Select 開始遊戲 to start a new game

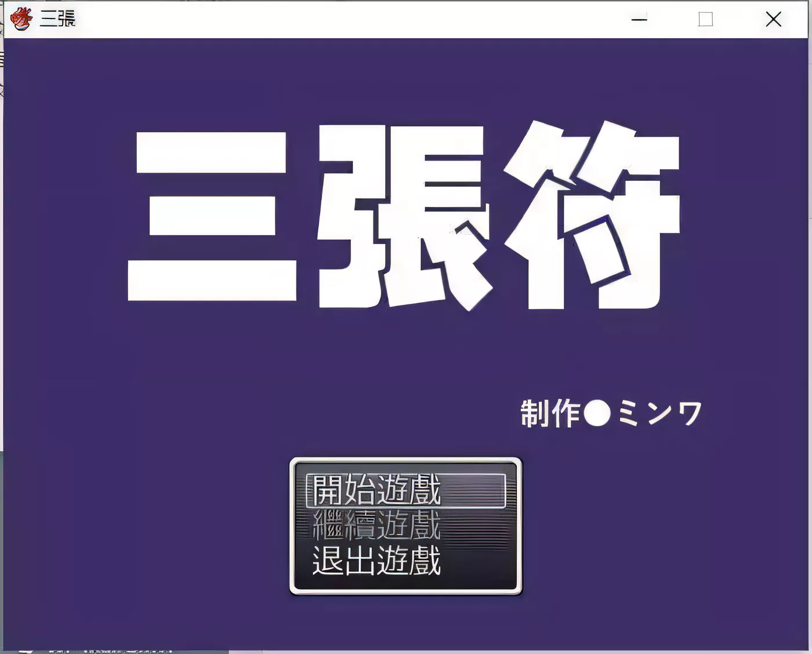coord(377,492)
